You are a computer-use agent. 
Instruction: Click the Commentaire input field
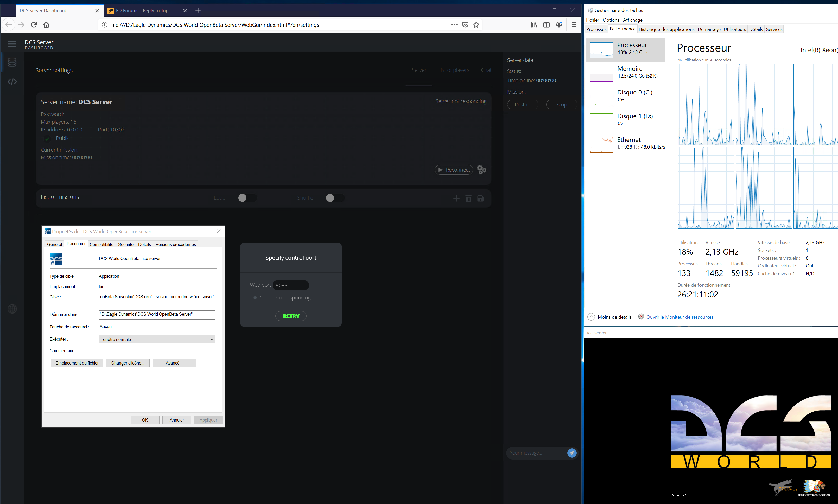click(x=157, y=351)
